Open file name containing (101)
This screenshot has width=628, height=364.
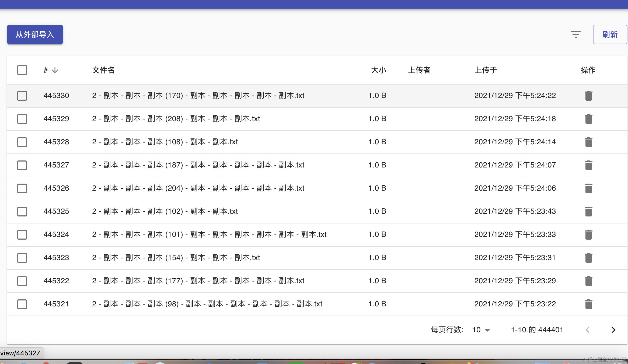click(209, 234)
